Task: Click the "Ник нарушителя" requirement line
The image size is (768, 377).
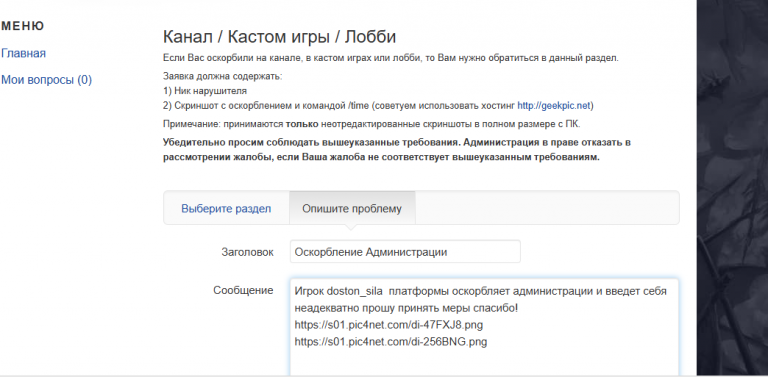Action: [x=205, y=91]
